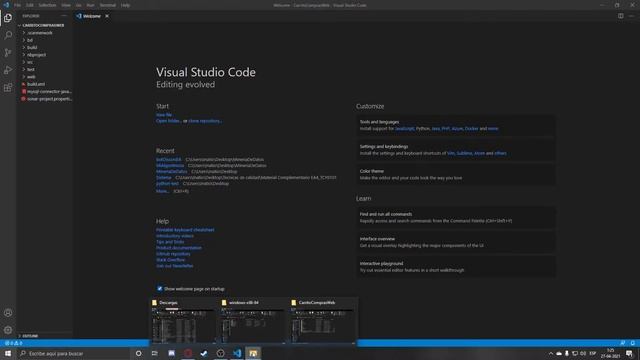Open the Extensions view
640x360 pixels.
(x=8, y=88)
